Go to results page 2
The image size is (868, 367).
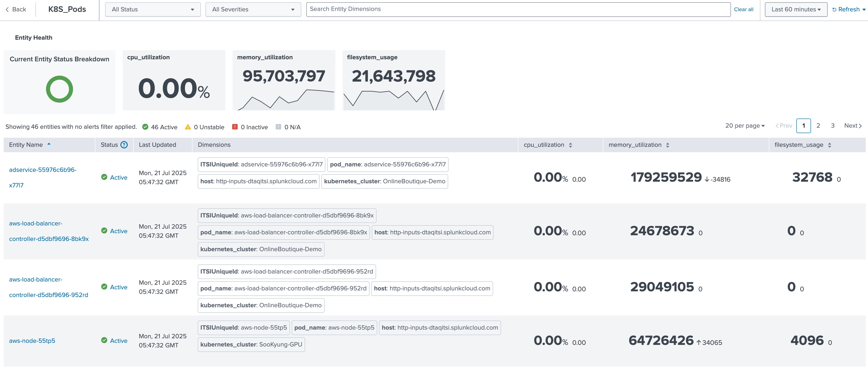[x=818, y=126]
